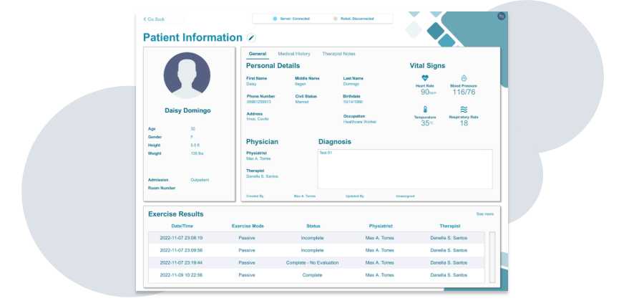The image size is (644, 301).
Task: Click Danella S. Santos under Therapist in Physician
Action: (x=262, y=176)
